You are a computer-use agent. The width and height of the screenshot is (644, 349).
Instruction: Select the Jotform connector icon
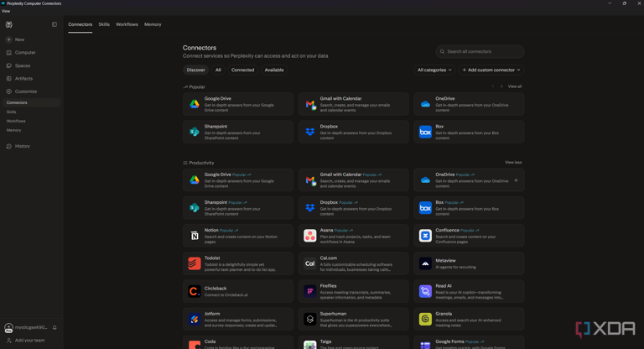195,319
